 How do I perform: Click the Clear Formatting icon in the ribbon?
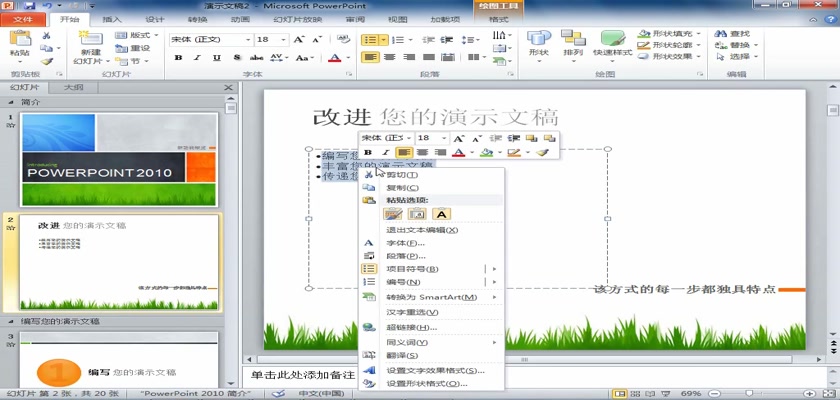(x=343, y=39)
